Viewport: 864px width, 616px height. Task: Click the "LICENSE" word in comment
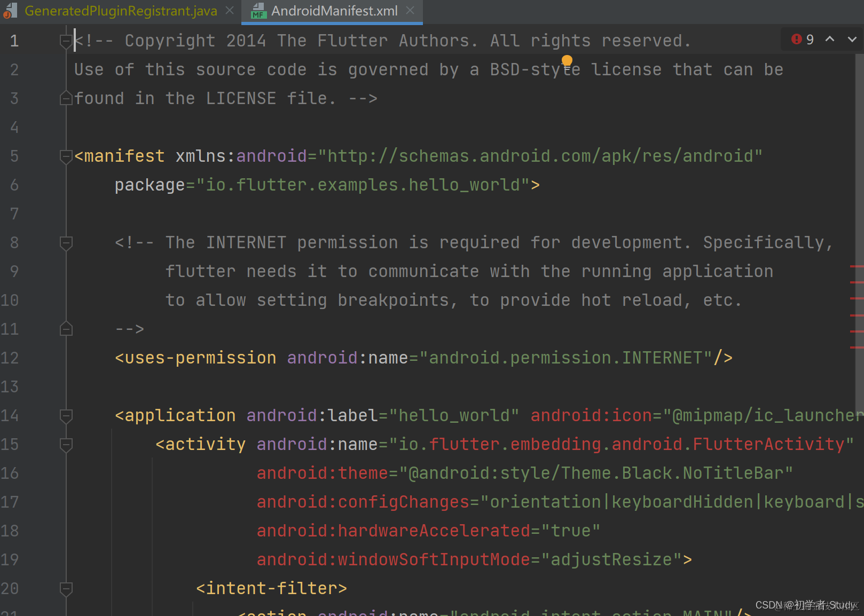tap(241, 98)
